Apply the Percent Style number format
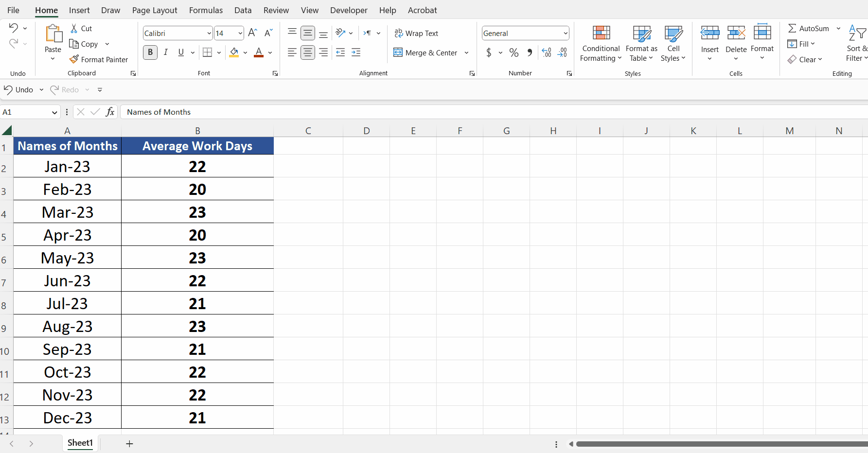 tap(514, 52)
